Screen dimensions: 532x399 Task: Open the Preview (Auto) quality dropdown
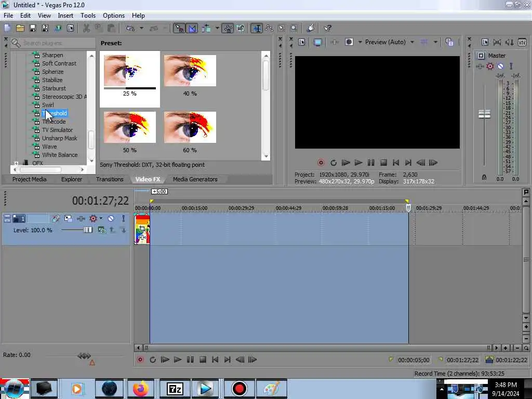390,42
